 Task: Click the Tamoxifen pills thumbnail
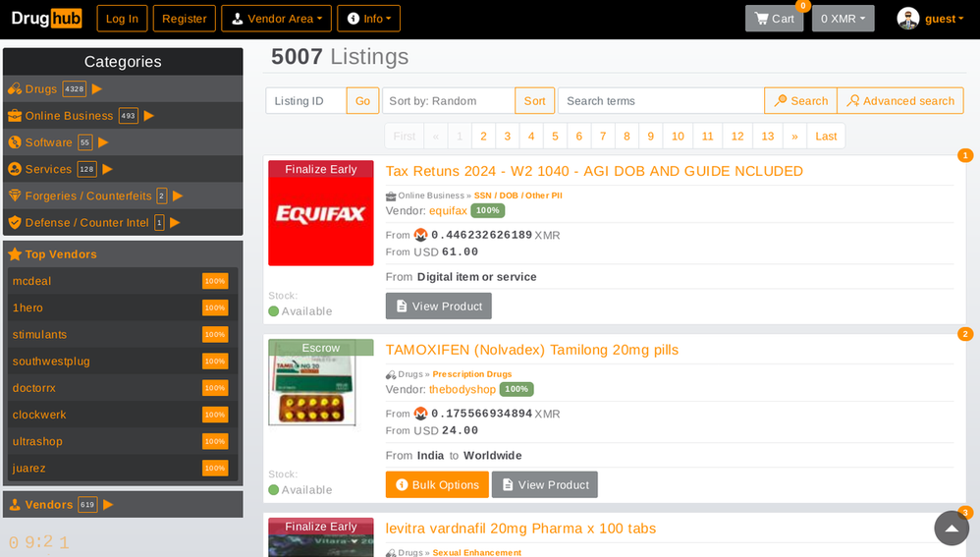(x=321, y=382)
